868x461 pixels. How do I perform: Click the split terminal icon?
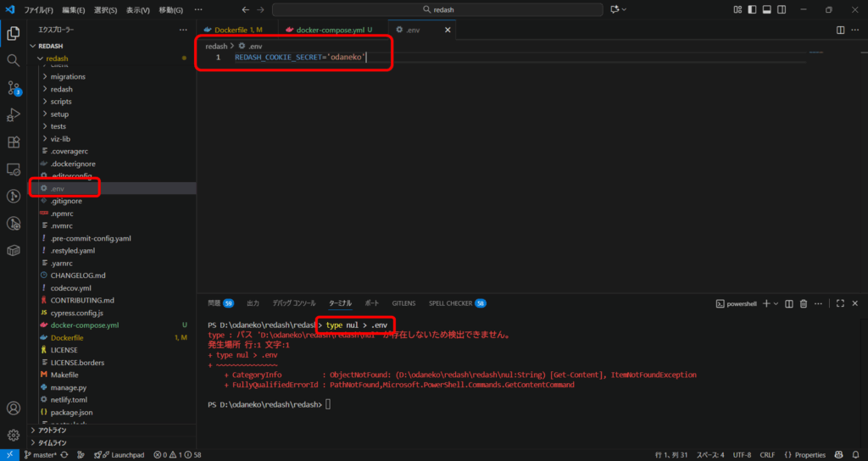(789, 303)
